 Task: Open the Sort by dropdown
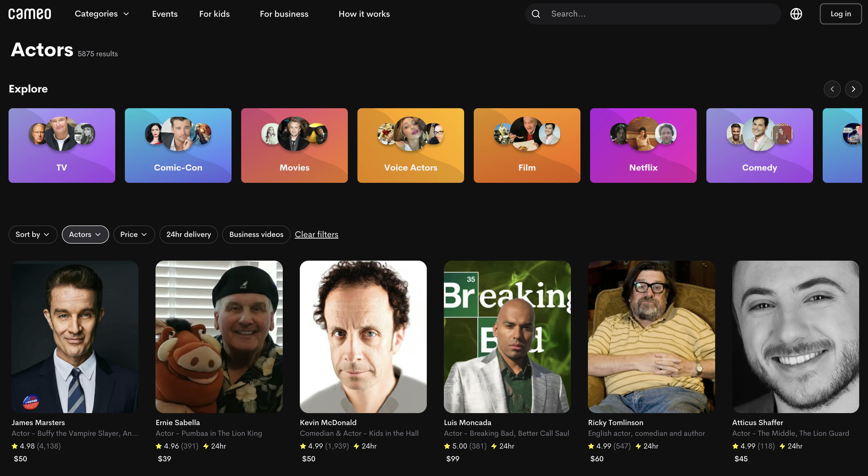point(33,234)
